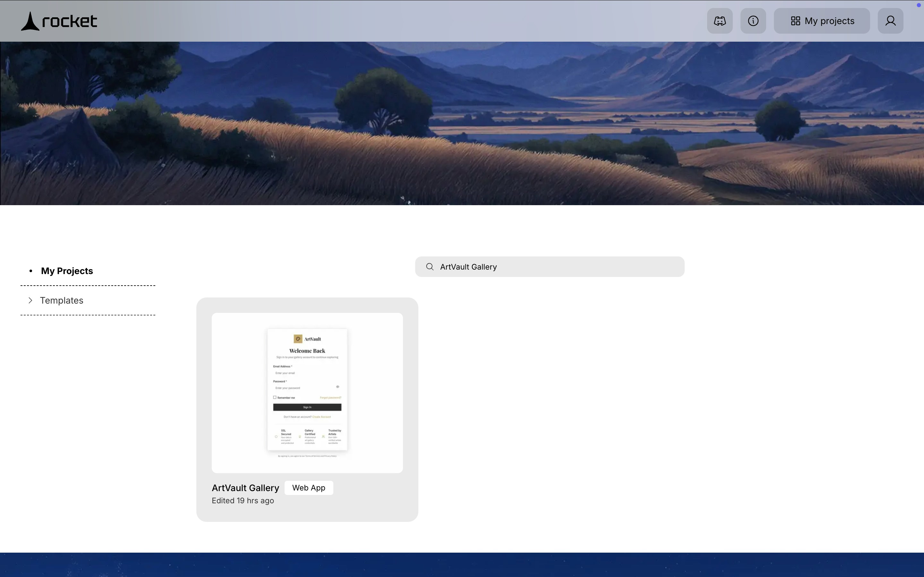Select My Projects in the left sidebar

66,271
